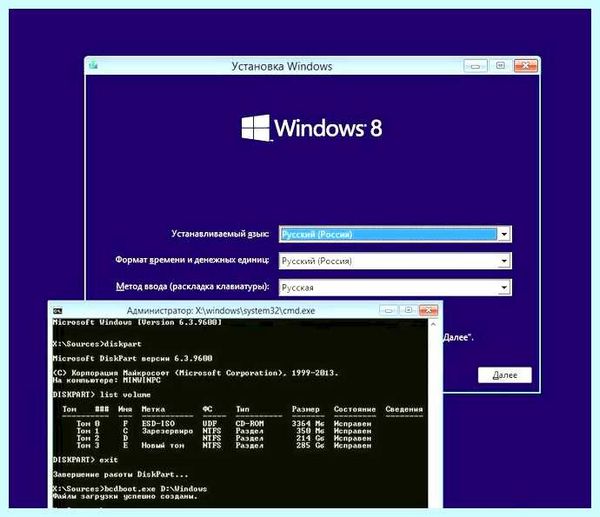Minimize the cmd.exe window
Image resolution: width=600 pixels, height=517 pixels.
[388, 310]
